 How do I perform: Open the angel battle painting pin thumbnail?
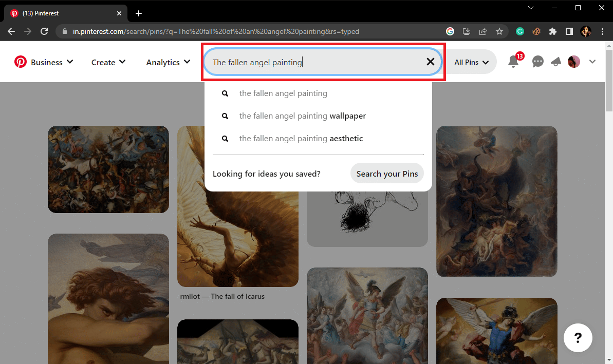tap(108, 169)
